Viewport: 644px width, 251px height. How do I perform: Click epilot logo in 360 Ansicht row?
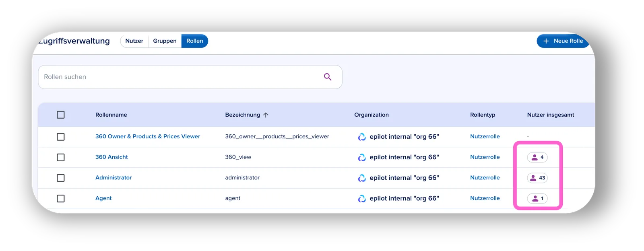[362, 157]
